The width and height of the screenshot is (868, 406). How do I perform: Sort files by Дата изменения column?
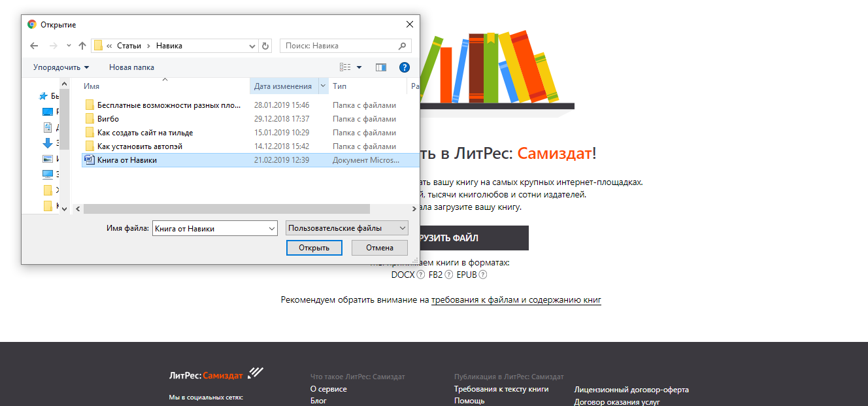(x=283, y=86)
